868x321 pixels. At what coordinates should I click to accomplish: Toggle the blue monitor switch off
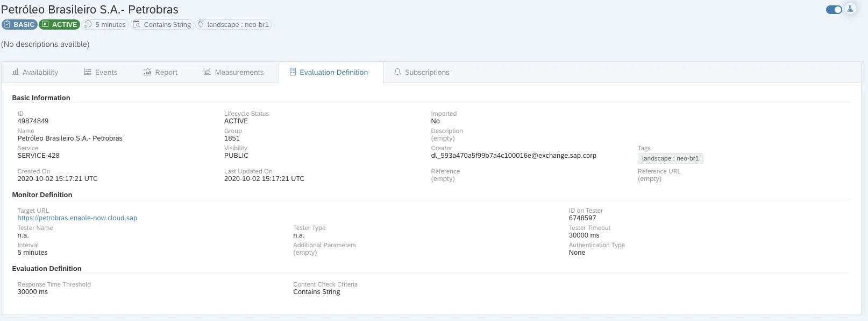click(834, 10)
